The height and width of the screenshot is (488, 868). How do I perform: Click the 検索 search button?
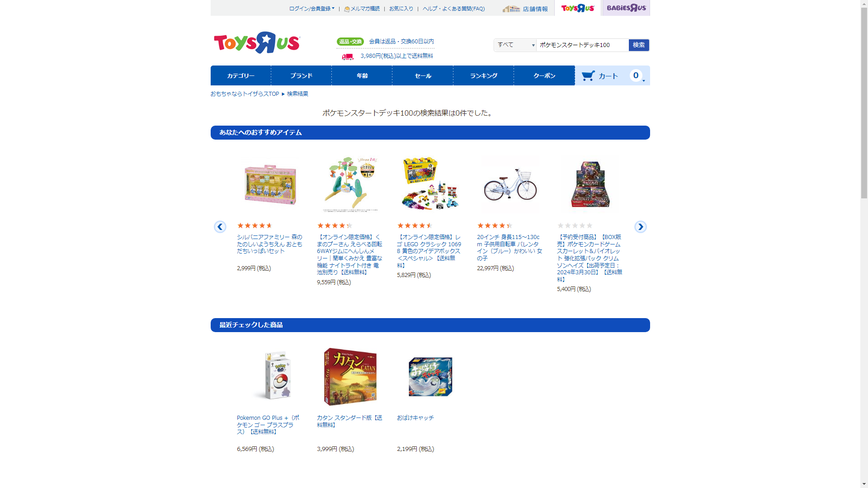click(x=639, y=45)
